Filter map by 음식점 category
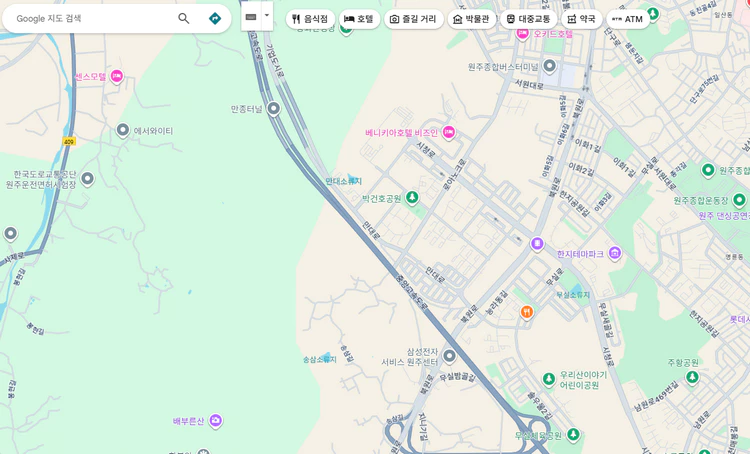 (x=310, y=19)
